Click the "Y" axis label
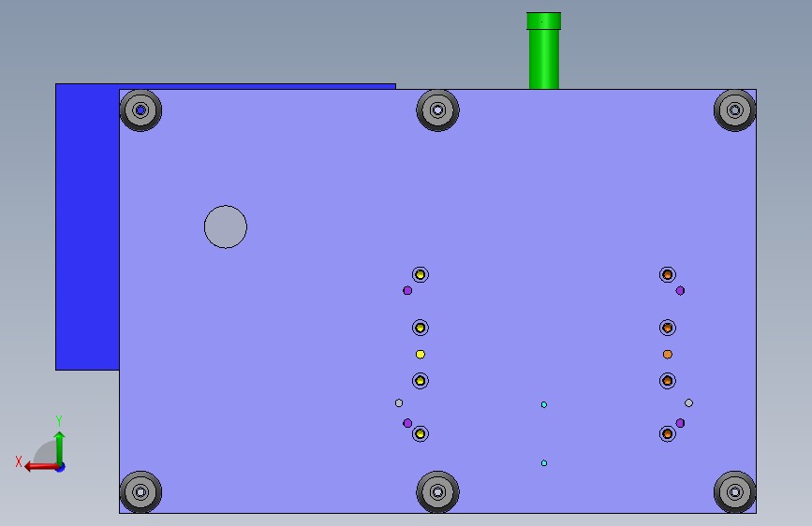This screenshot has height=526, width=812. tap(59, 420)
